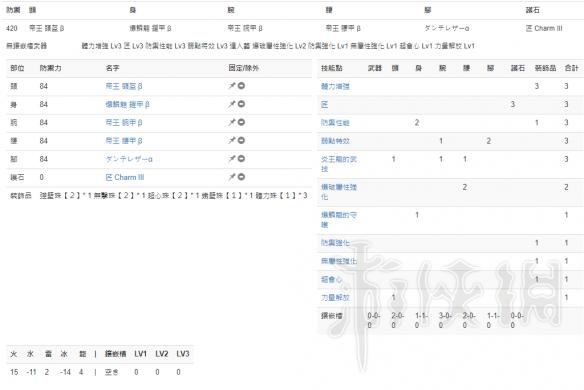Open the 匠 Charm III link in table

tap(125, 177)
